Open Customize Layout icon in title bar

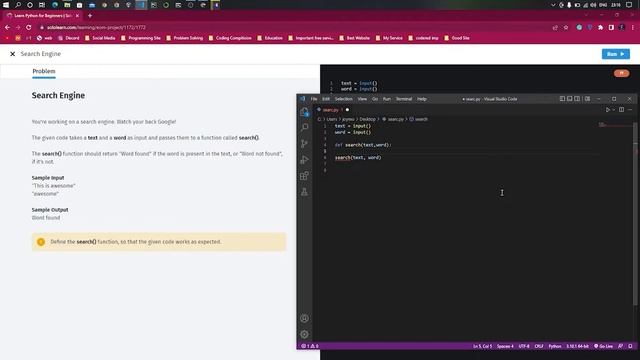pyautogui.click(x=587, y=99)
